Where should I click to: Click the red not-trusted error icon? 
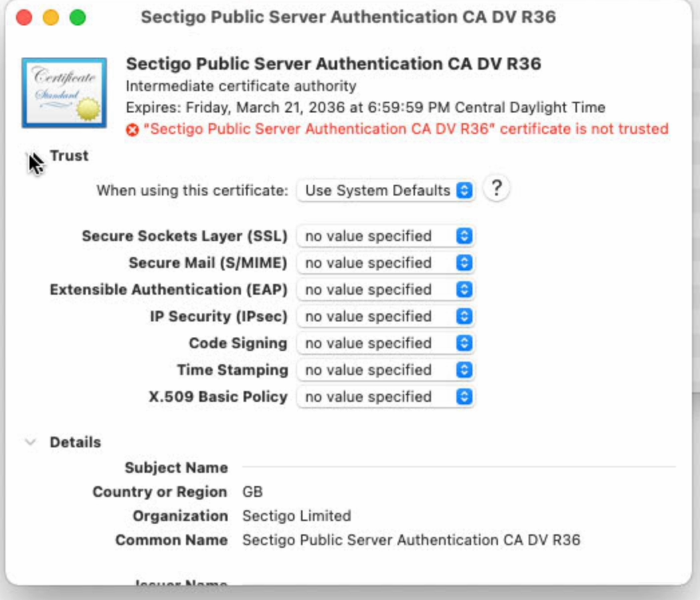(x=133, y=129)
